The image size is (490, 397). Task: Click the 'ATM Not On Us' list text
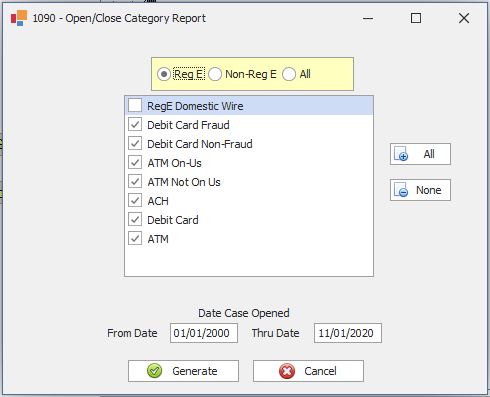184,182
